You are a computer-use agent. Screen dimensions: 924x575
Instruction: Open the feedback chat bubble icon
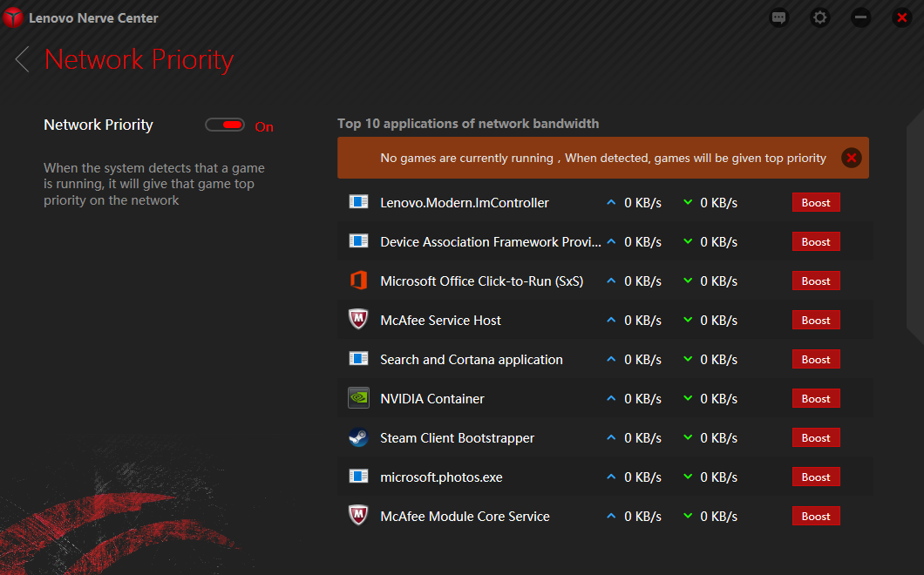(778, 17)
